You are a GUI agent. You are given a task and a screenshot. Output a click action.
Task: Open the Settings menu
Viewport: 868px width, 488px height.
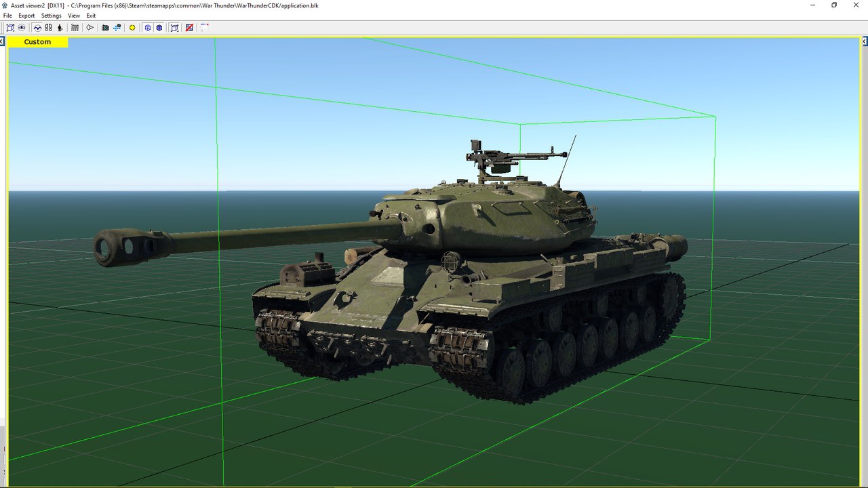[51, 16]
